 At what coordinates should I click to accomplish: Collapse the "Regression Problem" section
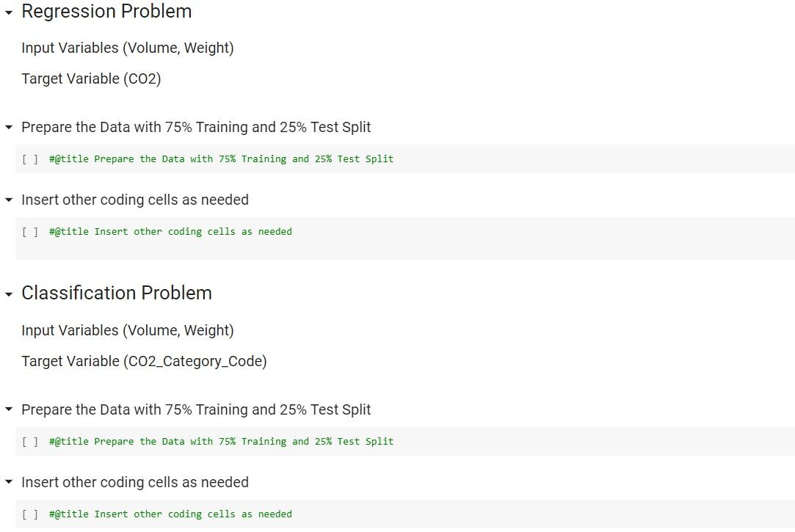[8, 12]
